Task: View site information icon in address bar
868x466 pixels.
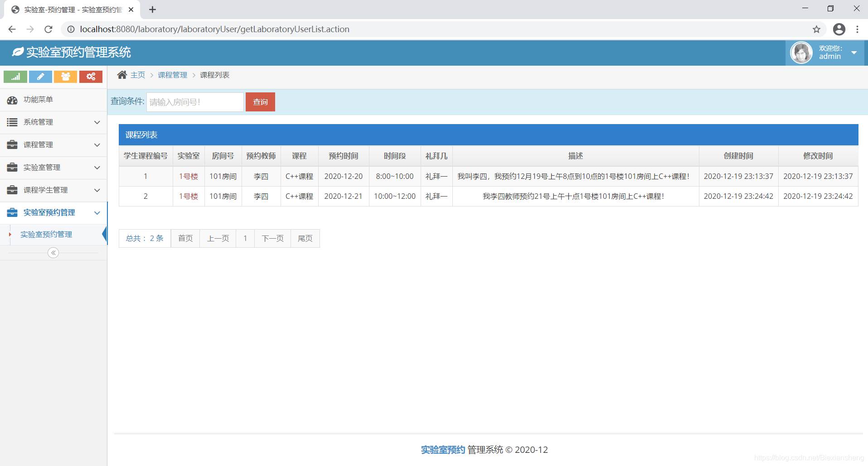Action: (71, 29)
